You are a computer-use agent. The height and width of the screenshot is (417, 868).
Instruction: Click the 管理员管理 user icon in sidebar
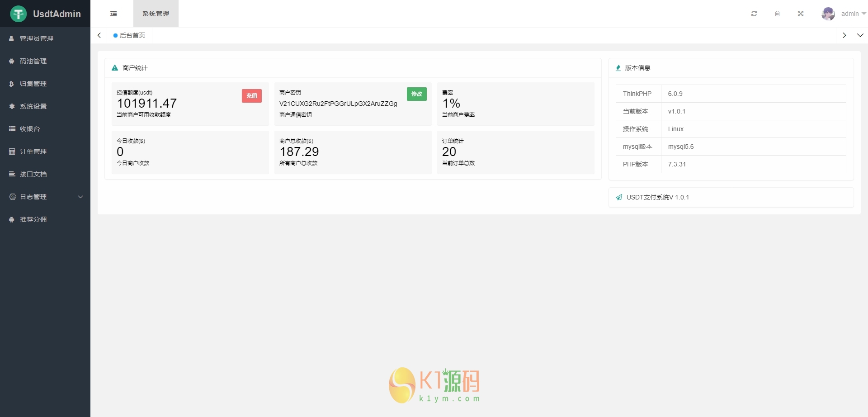pyautogui.click(x=12, y=39)
